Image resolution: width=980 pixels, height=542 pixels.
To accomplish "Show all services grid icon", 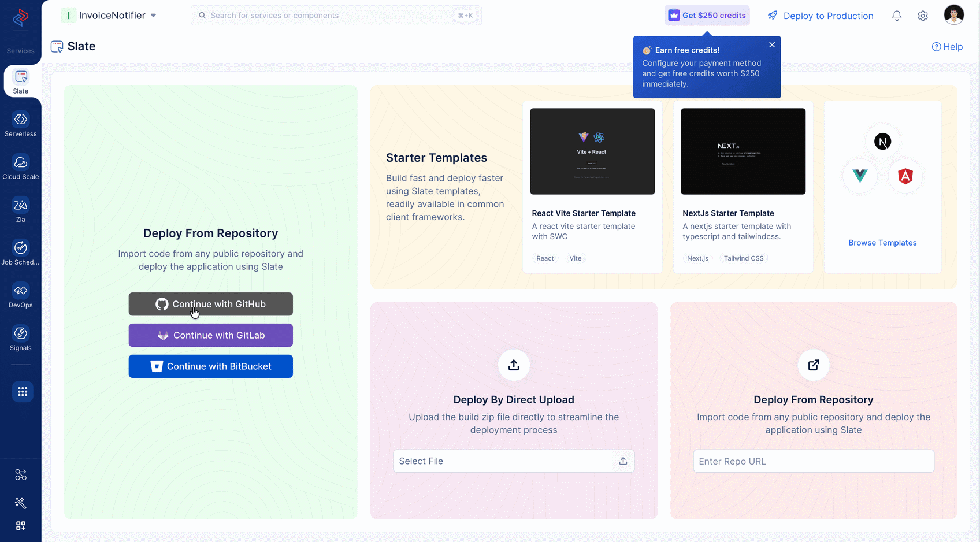I will pyautogui.click(x=23, y=392).
